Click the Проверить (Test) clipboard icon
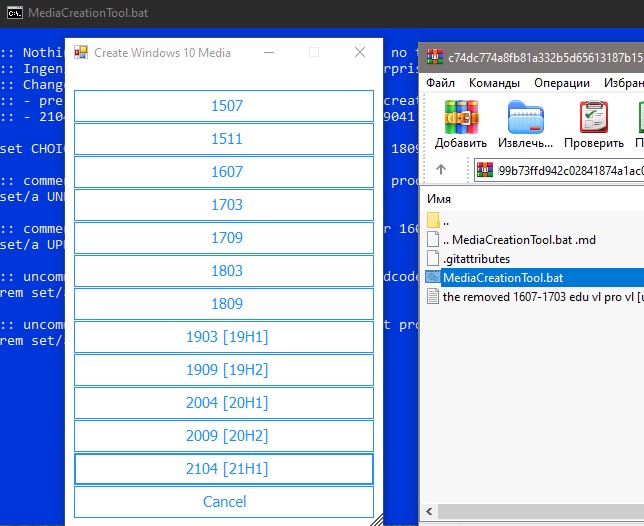 593,117
